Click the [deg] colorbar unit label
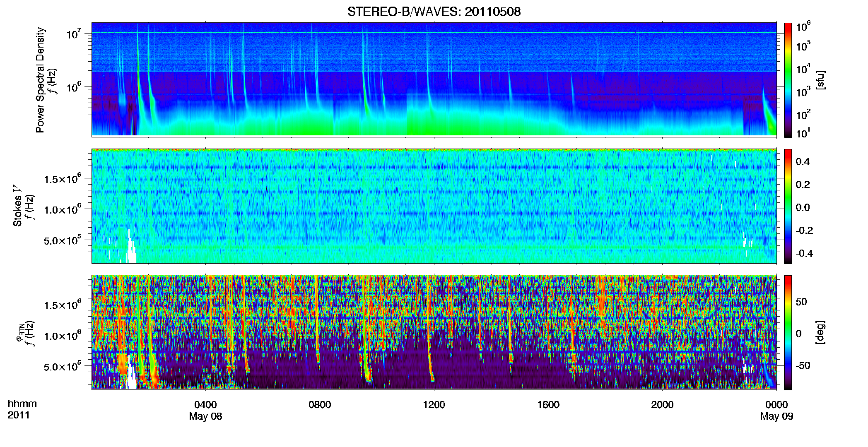The image size is (868, 447). [821, 332]
